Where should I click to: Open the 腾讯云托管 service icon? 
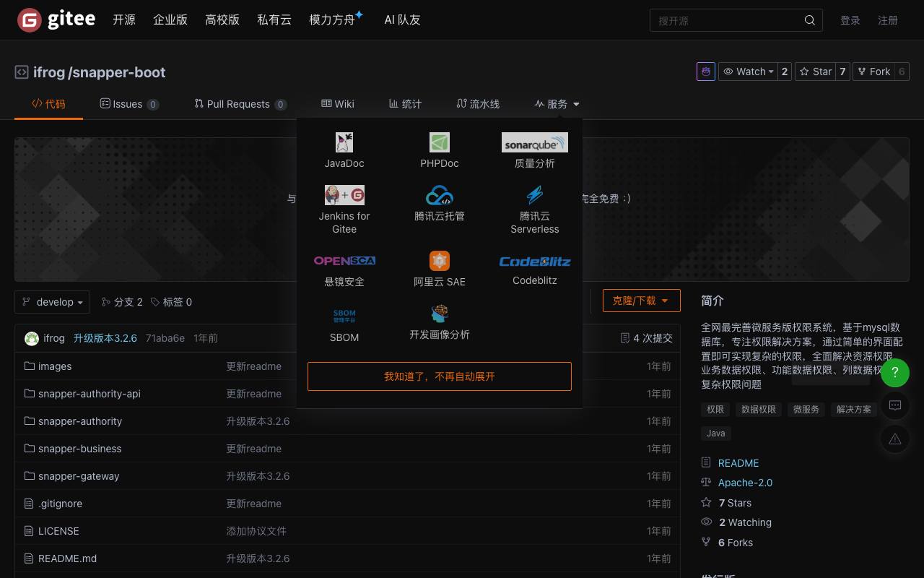click(x=440, y=195)
